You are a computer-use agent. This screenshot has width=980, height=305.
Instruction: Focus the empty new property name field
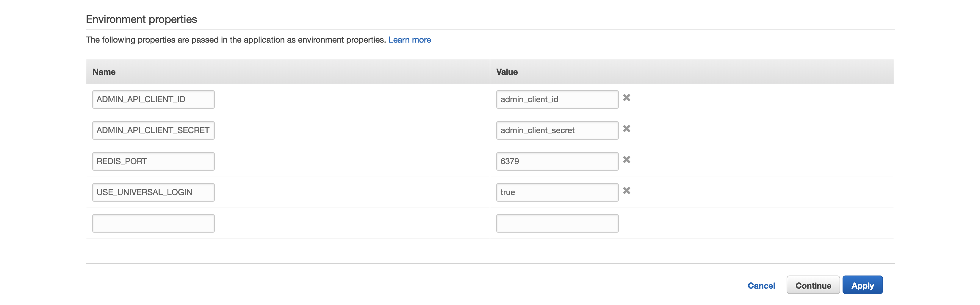pos(153,223)
